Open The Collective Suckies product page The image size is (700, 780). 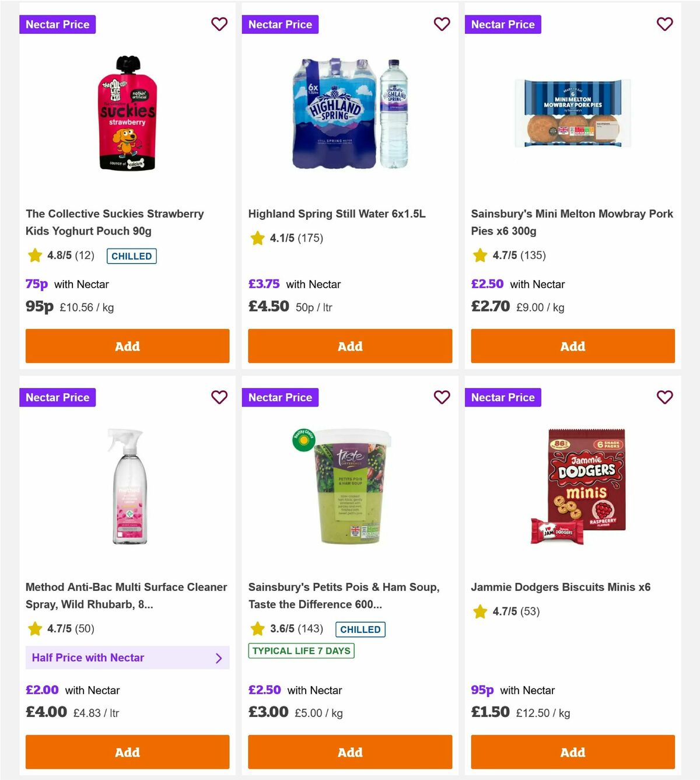pos(115,222)
